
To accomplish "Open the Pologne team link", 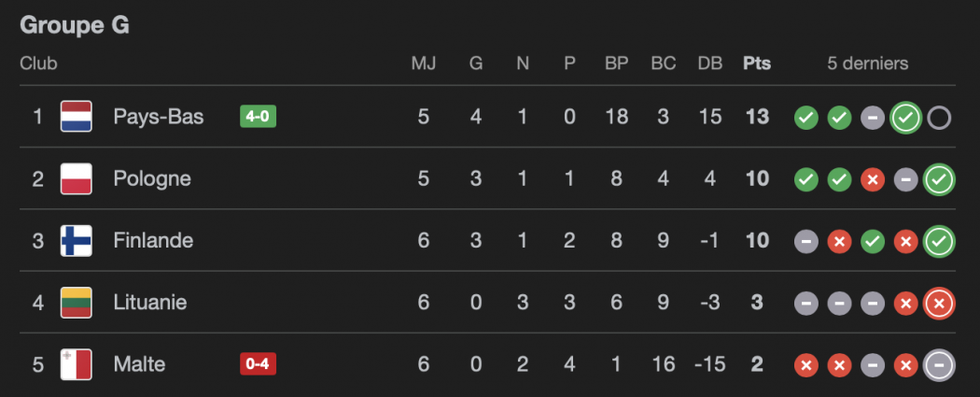I will click(x=152, y=178).
